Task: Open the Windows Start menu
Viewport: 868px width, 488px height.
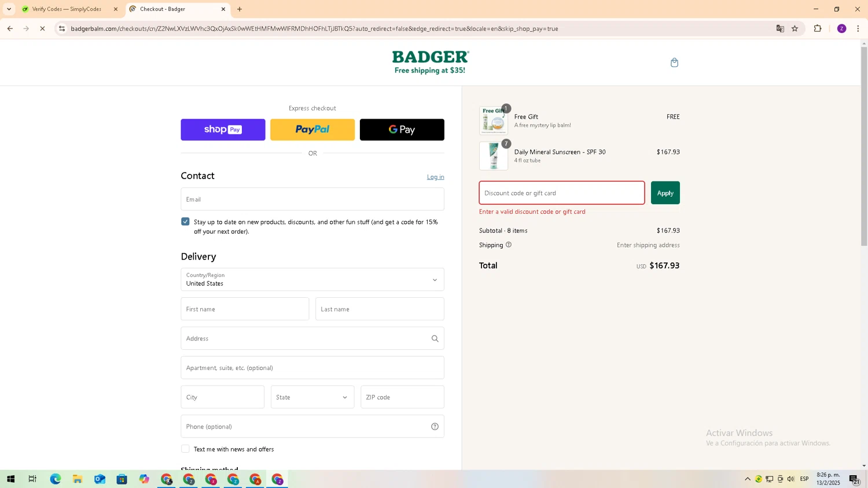Action: click(x=10, y=479)
